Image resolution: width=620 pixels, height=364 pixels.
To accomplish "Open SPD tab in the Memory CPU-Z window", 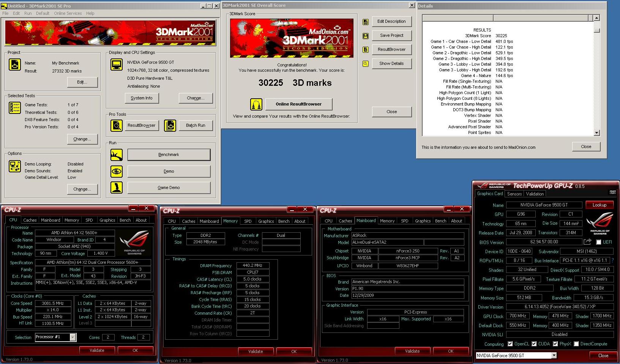I will (x=248, y=221).
